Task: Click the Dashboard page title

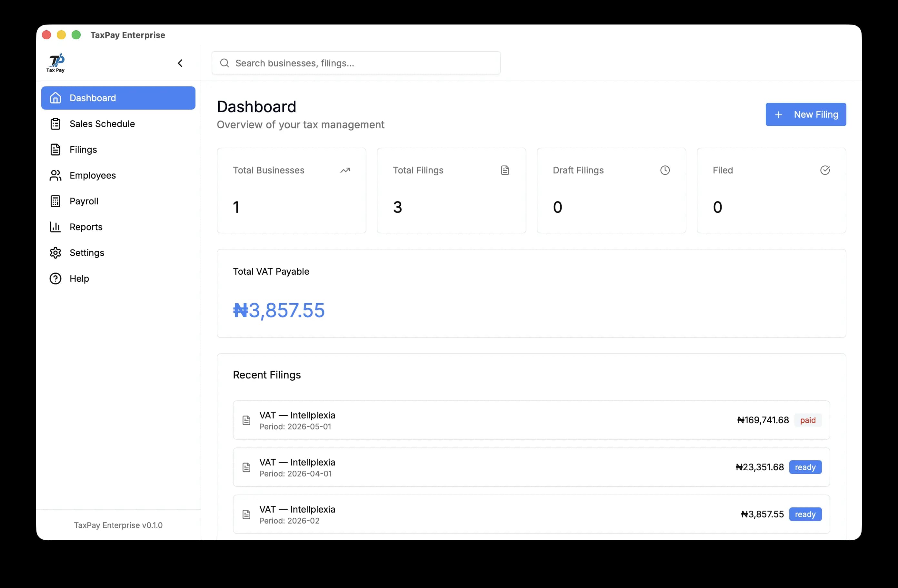Action: (256, 107)
